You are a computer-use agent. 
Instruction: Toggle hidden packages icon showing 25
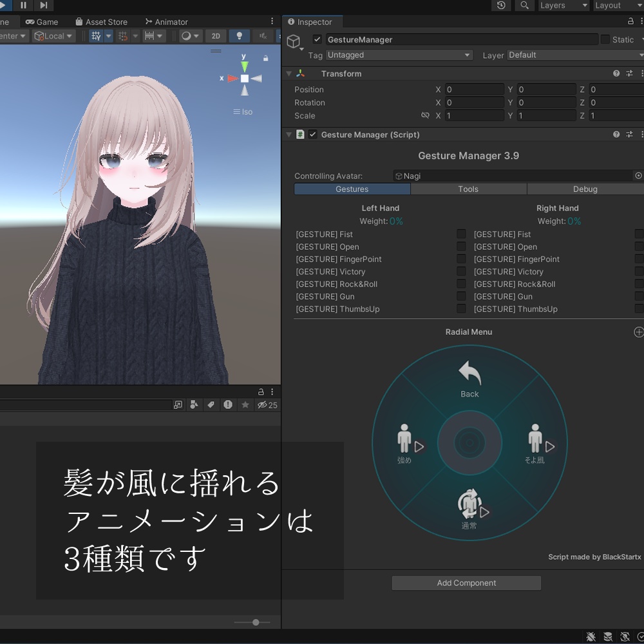coord(267,405)
